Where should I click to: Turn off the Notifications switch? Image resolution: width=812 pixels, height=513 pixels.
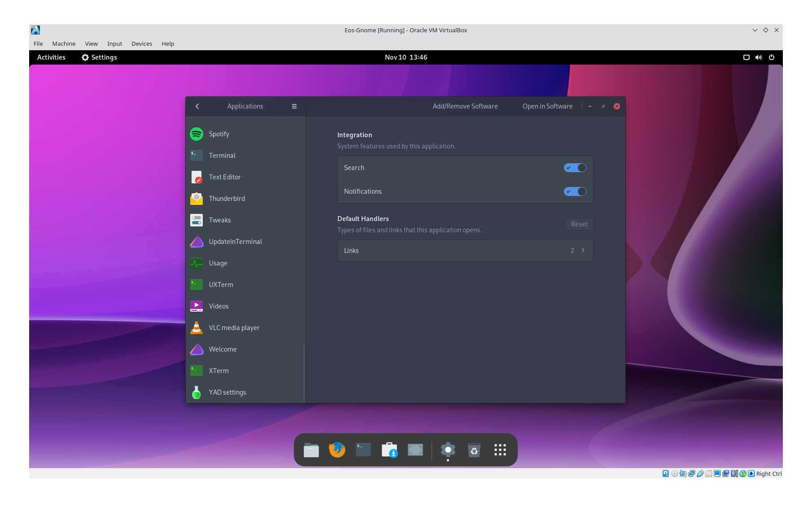(x=575, y=191)
